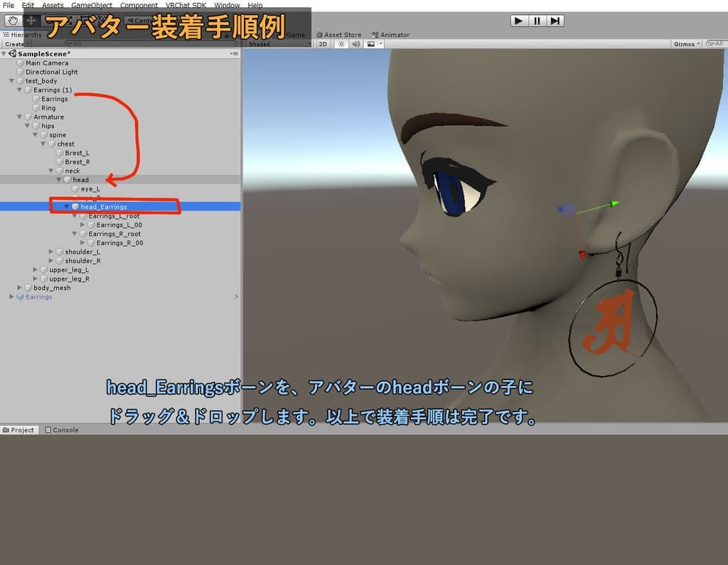Toggle scene audio with the speaker icon

pyautogui.click(x=355, y=43)
